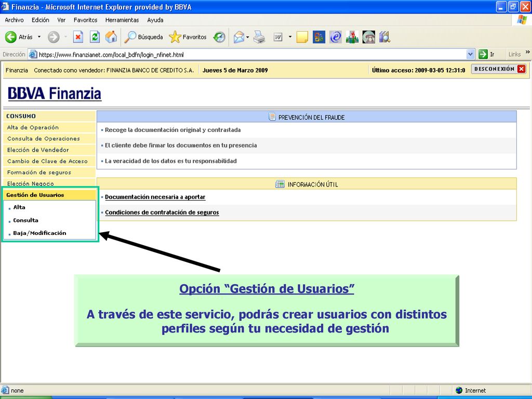The width and height of the screenshot is (532, 399).
Task: Select the CONSUMO section header
Action: [49, 116]
